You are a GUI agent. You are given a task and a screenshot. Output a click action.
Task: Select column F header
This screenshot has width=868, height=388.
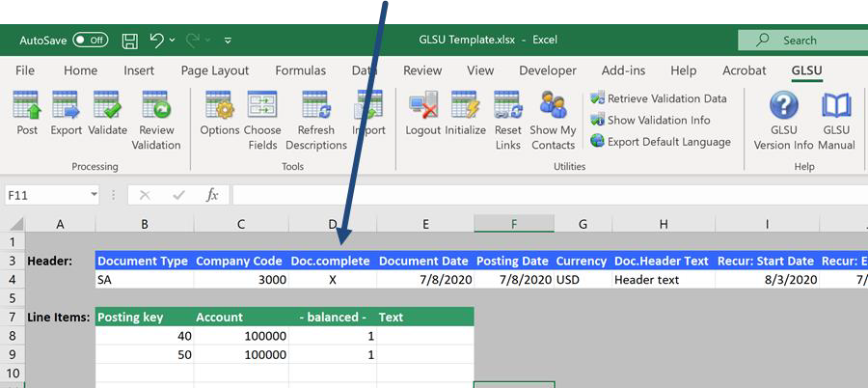(x=514, y=224)
